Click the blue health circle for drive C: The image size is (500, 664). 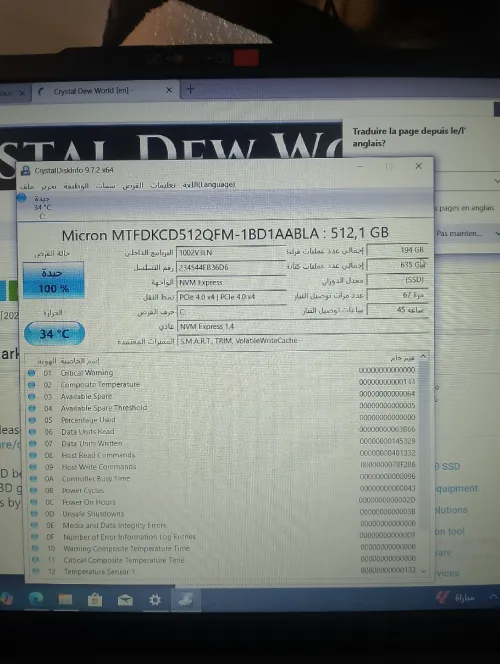click(x=22, y=197)
